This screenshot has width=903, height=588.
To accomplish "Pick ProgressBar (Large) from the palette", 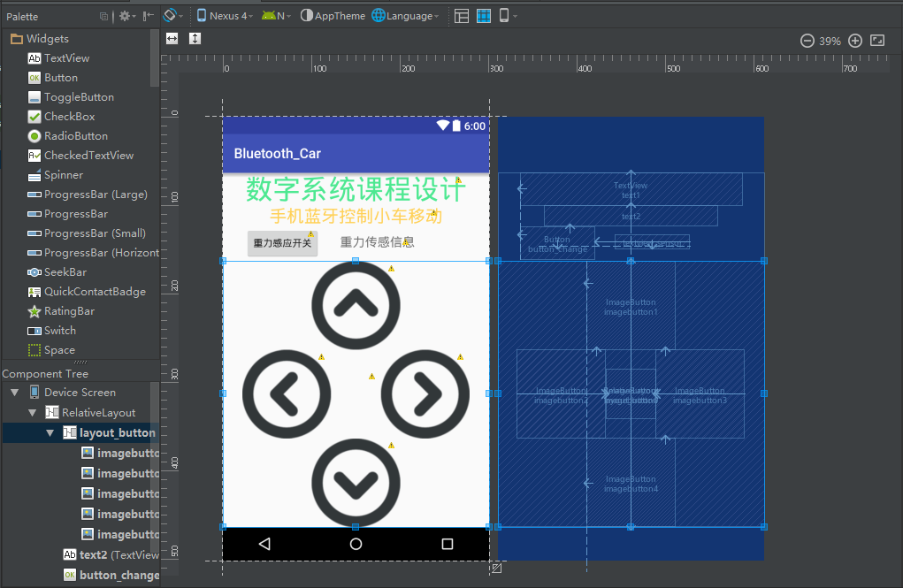I will (88, 195).
